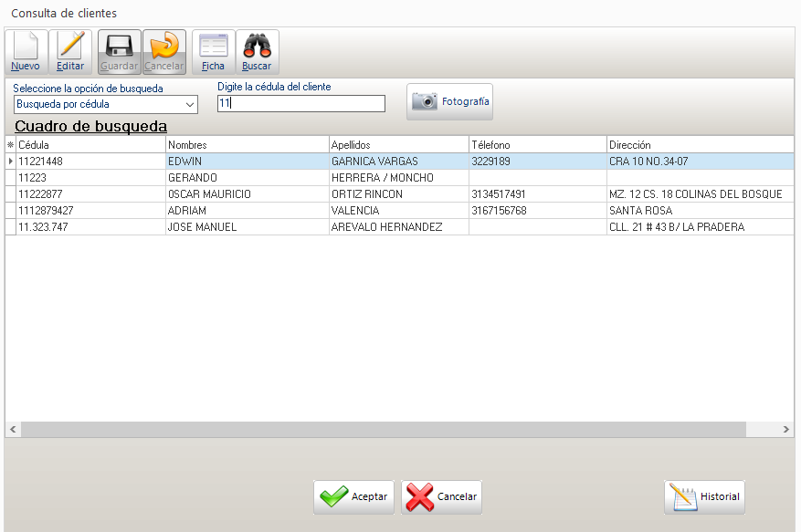Click the horizontal scrollbar left arrow

pyautogui.click(x=13, y=429)
